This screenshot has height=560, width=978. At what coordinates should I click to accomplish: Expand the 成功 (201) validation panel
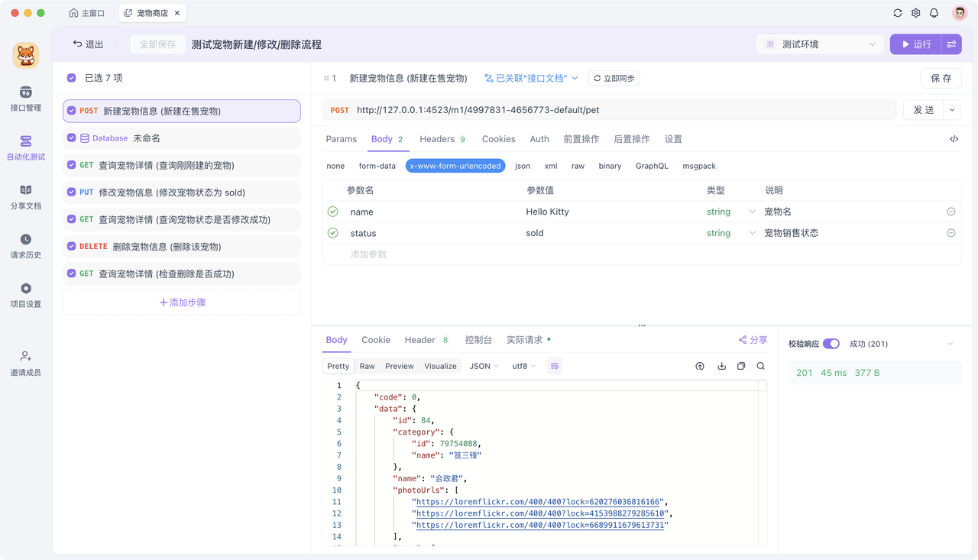950,344
